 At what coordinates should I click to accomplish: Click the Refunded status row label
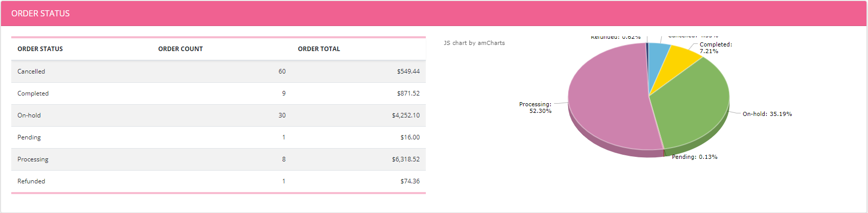(31, 181)
